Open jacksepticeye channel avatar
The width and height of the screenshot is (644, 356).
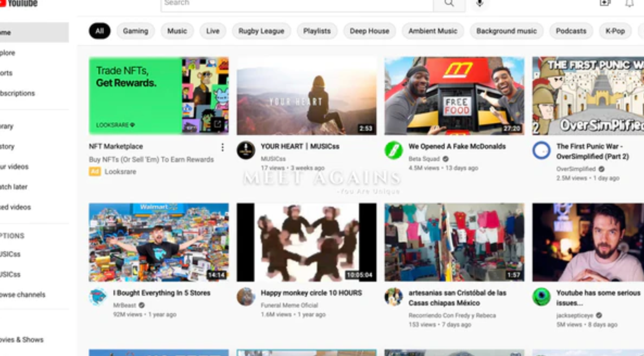541,296
